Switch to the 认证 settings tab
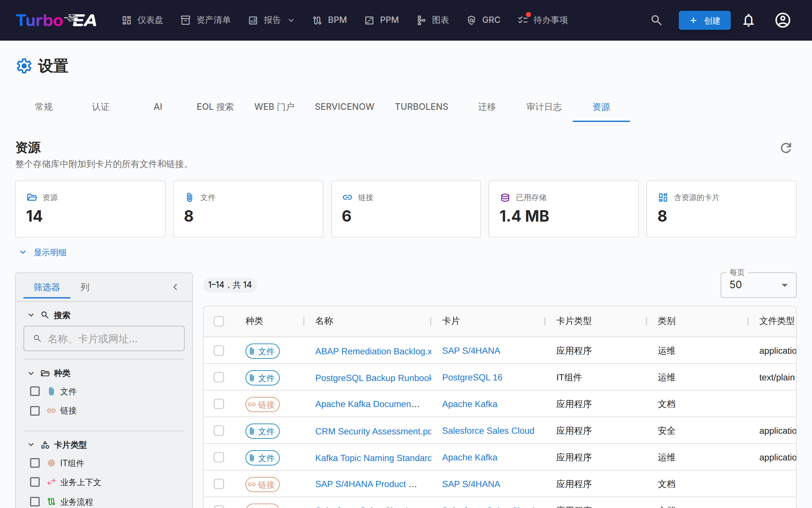The width and height of the screenshot is (812, 508). pos(101,107)
